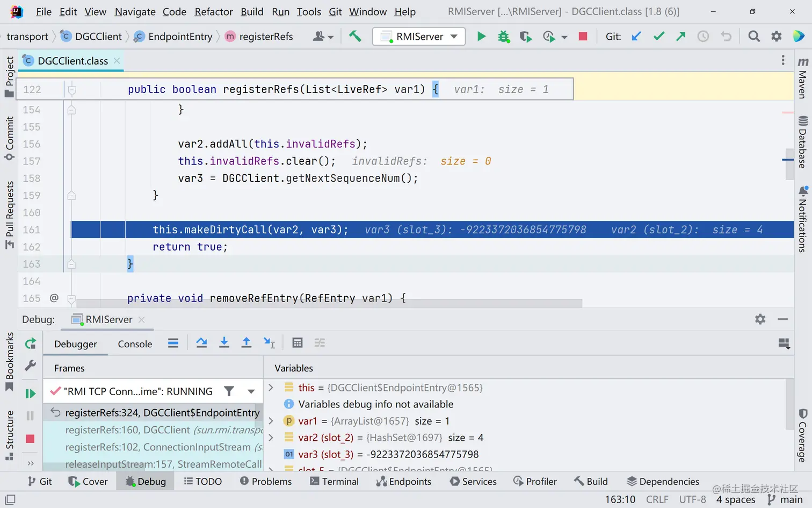812x508 pixels.
Task: Select the Debugger tab
Action: 75,344
